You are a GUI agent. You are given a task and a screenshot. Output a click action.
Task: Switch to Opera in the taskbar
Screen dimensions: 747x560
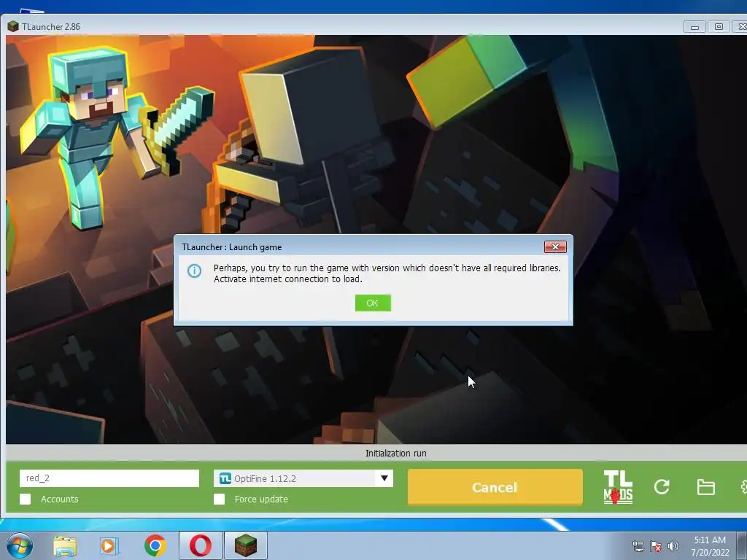pos(201,545)
